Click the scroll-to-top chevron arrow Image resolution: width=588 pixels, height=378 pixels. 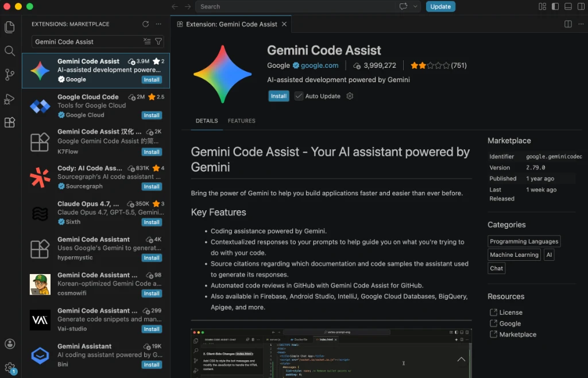pos(461,359)
